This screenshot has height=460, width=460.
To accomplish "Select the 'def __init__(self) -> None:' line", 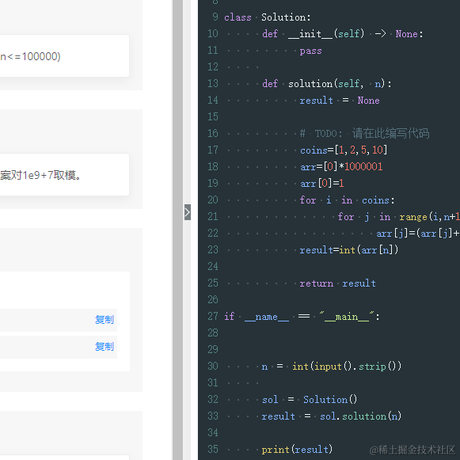I will tap(343, 34).
